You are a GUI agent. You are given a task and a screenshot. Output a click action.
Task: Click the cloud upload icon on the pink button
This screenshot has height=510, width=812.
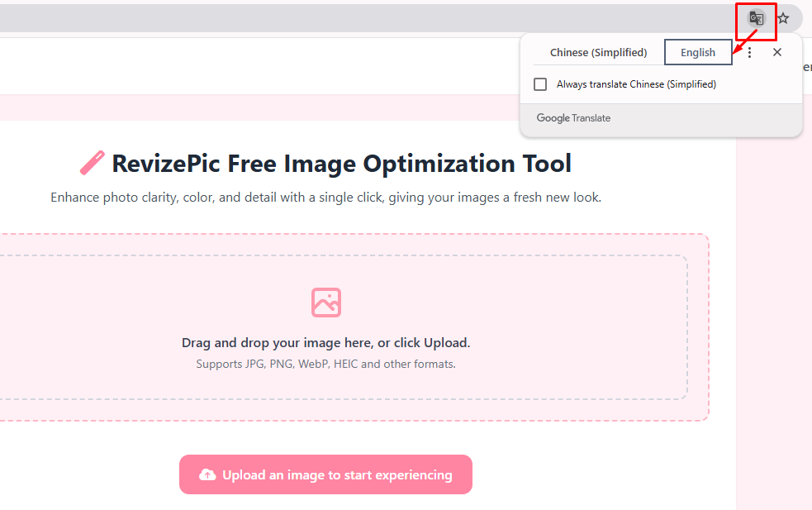[207, 474]
